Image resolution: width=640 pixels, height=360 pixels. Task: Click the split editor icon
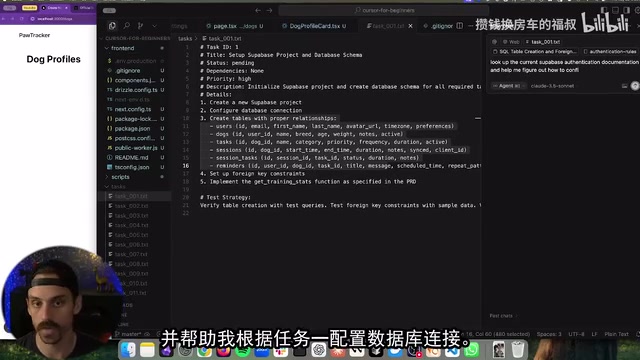tap(460, 26)
